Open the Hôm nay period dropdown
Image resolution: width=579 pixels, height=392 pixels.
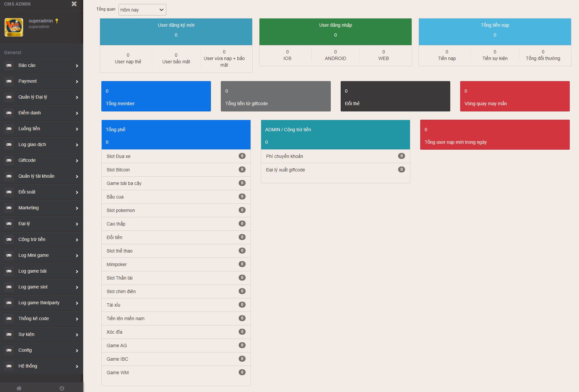coord(142,10)
